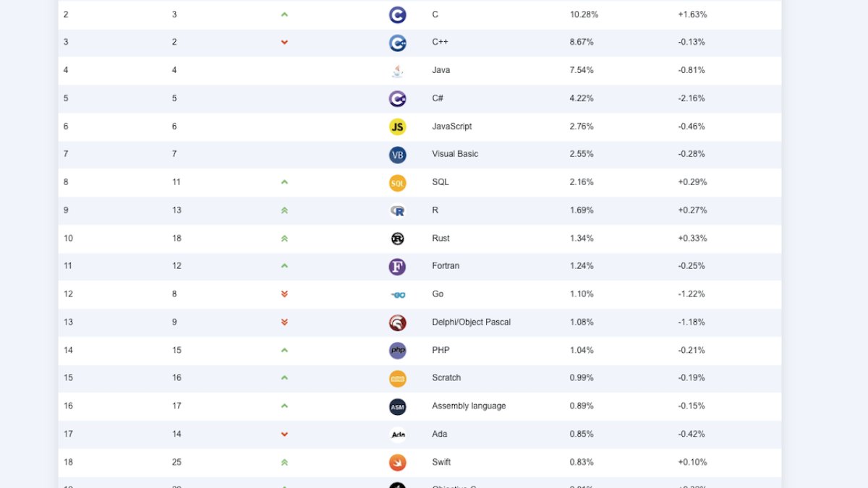Click the C language logo icon
Screen dimensions: 868x488
click(397, 14)
